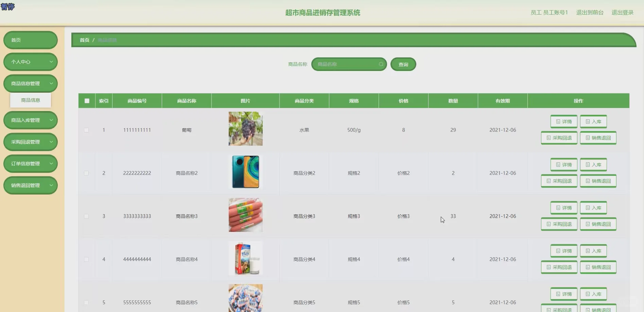The image size is (644, 312).
Task: Check the checkbox beside 商品名称3
Action: coord(87,216)
